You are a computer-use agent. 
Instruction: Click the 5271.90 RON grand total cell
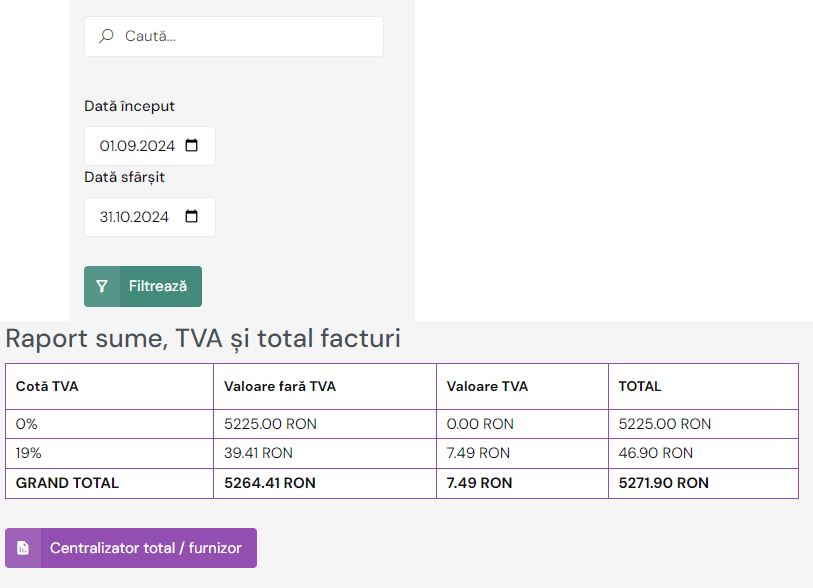point(664,483)
